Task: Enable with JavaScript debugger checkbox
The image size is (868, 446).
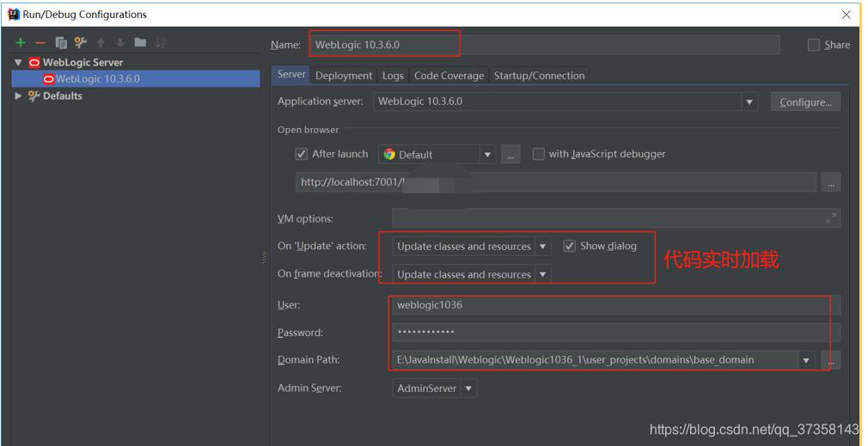Action: [x=538, y=154]
